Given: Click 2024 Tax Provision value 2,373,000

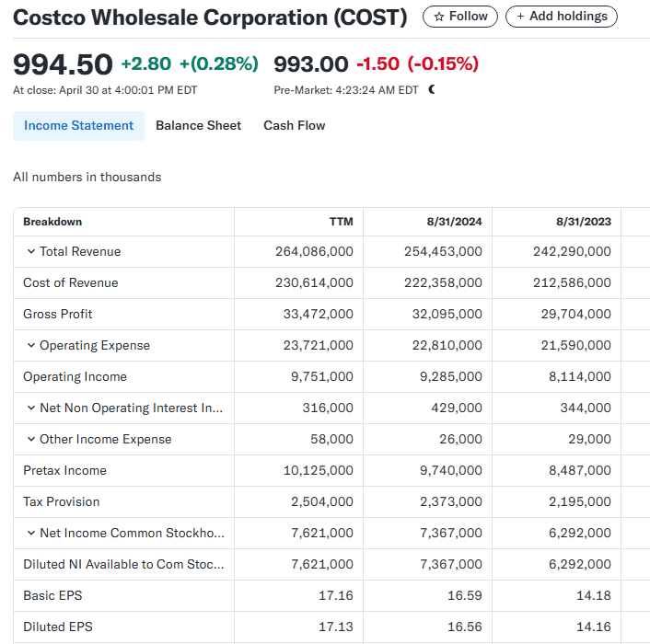Looking at the screenshot, I should click(451, 501).
